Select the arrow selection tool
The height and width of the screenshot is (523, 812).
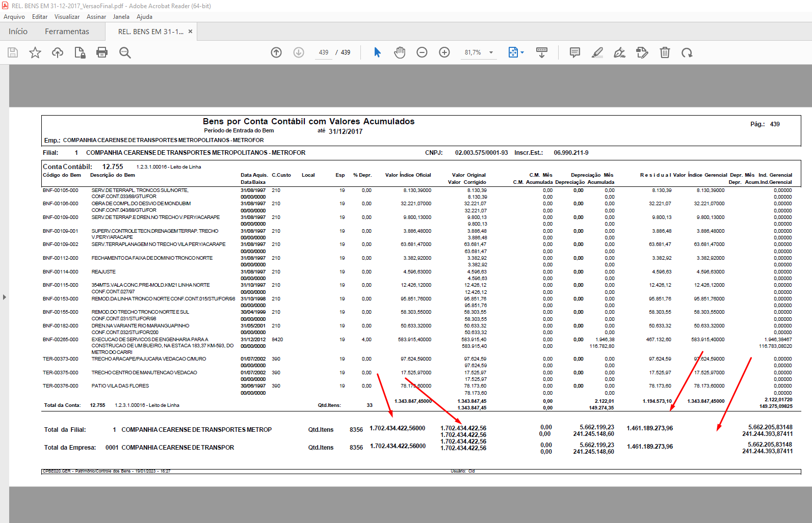(x=377, y=52)
